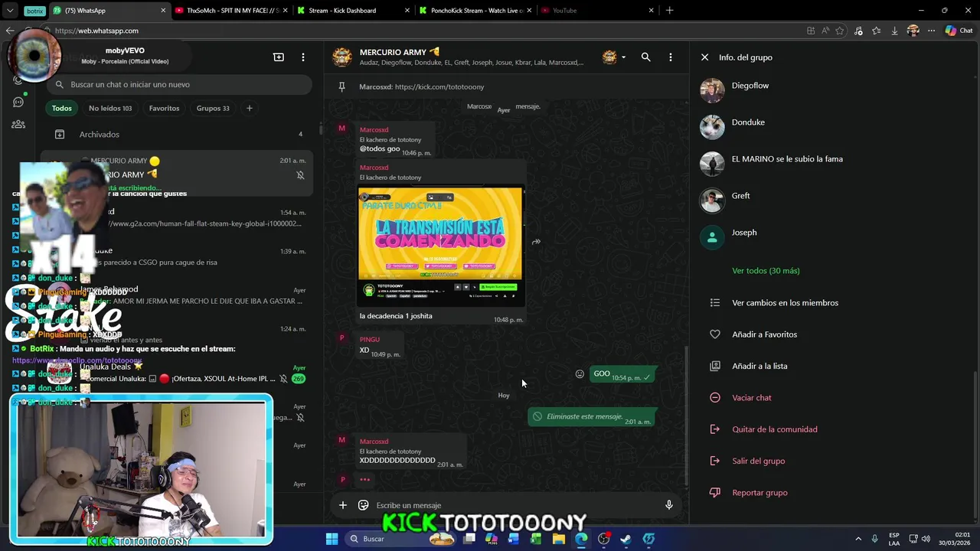Add page to favorites star icon
Image resolution: width=980 pixels, height=551 pixels.
point(840,31)
